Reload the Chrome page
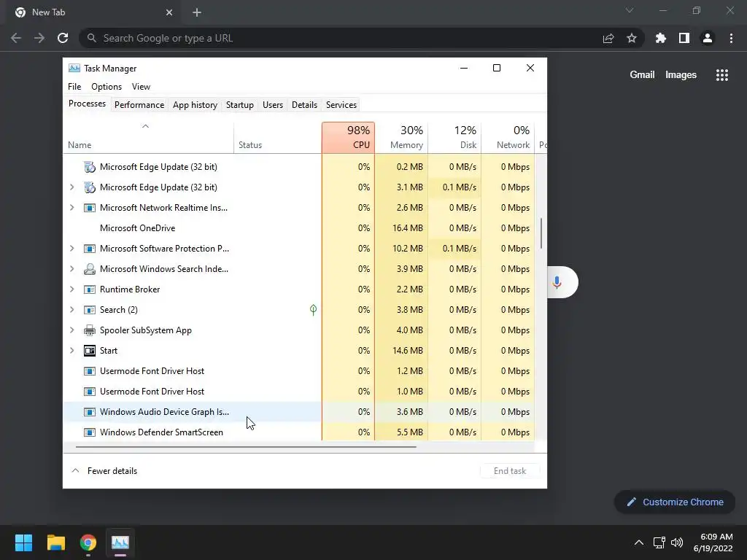This screenshot has width=747, height=560. (63, 38)
